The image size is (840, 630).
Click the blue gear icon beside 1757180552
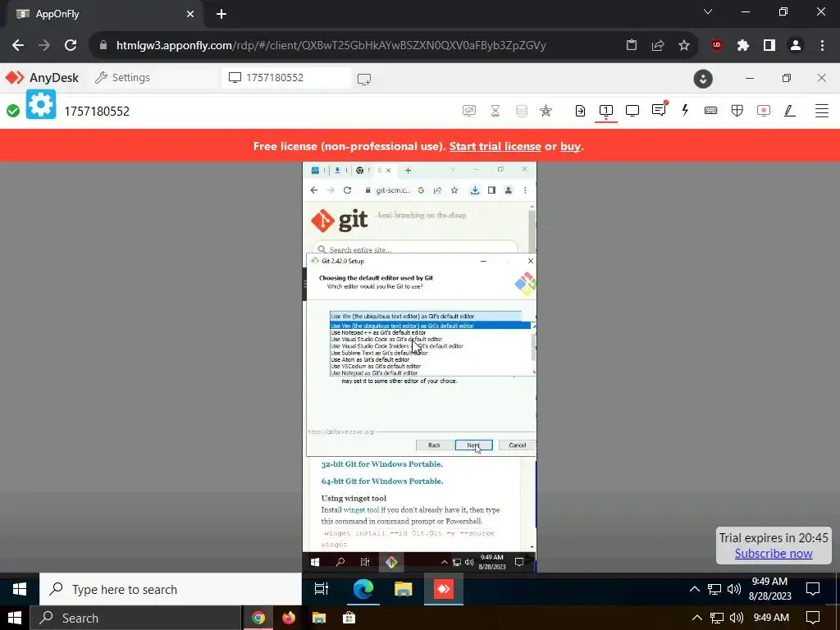tap(41, 104)
